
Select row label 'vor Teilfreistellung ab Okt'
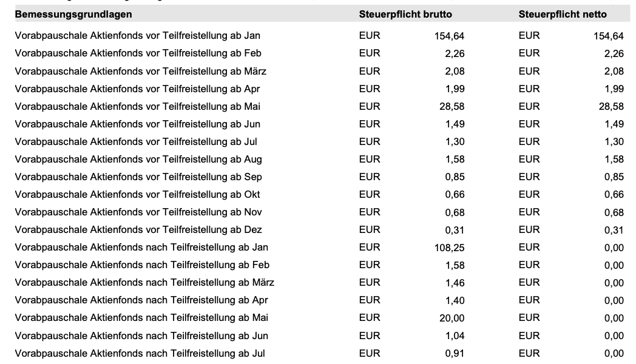(x=137, y=195)
